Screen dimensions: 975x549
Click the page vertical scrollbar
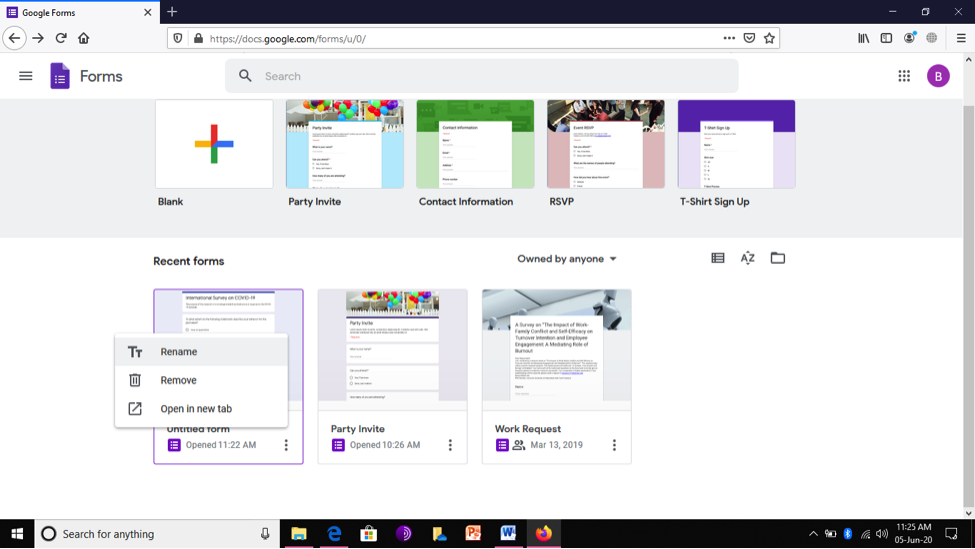pyautogui.click(x=968, y=305)
